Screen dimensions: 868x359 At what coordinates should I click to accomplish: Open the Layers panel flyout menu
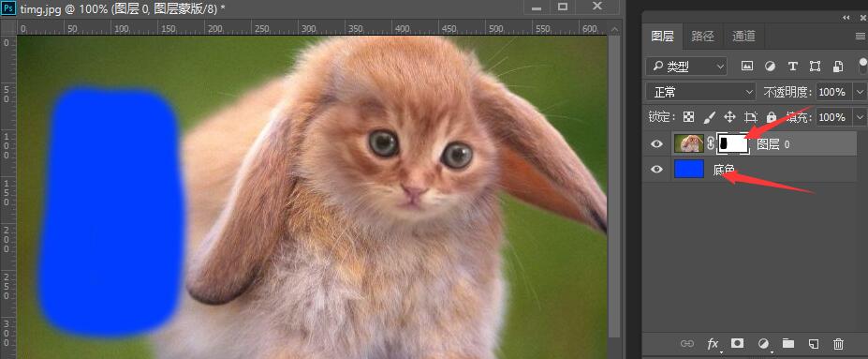860,36
